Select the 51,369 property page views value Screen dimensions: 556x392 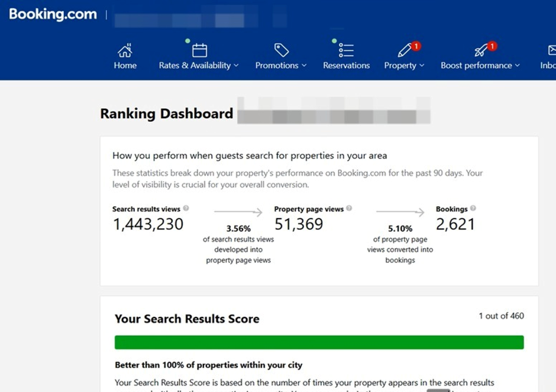299,224
